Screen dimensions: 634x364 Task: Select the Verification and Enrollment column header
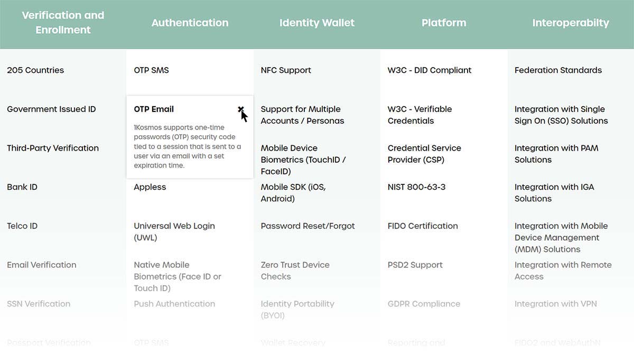coord(63,23)
